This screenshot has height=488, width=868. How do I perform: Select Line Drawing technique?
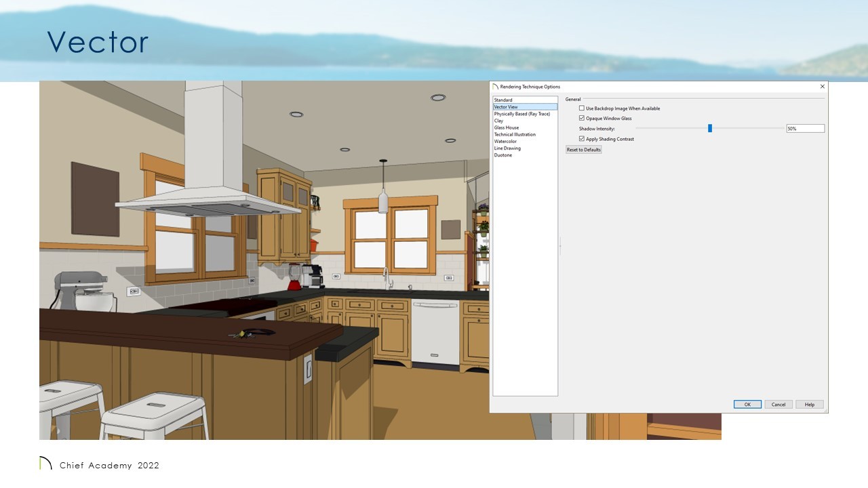(x=507, y=148)
